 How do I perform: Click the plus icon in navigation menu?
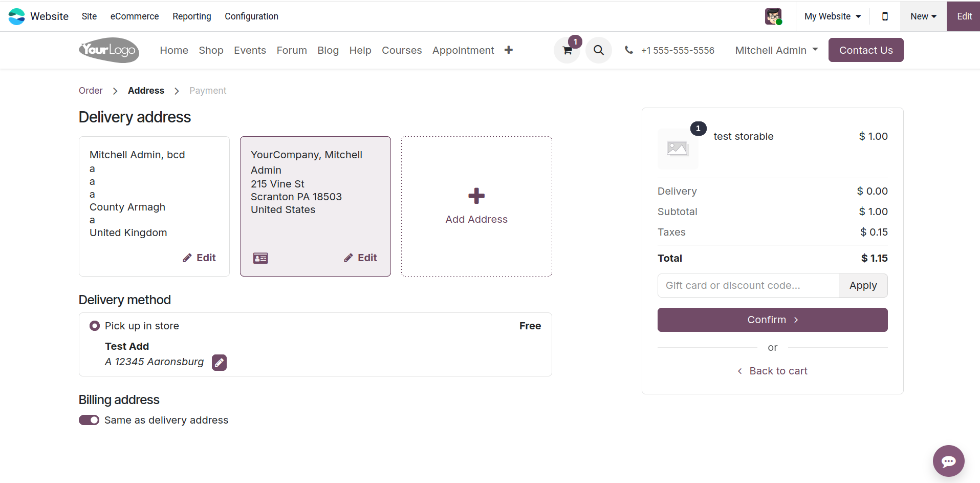coord(508,50)
